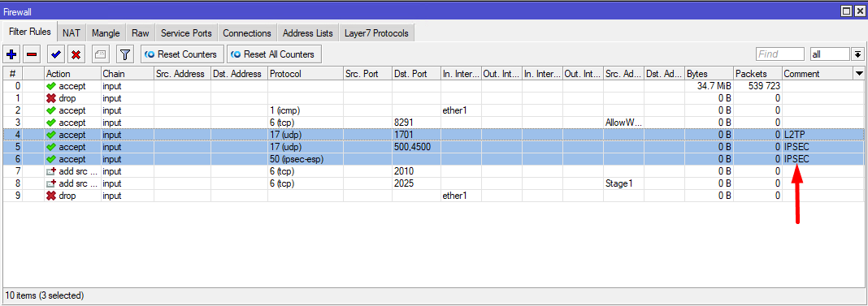The image size is (868, 306).
Task: Sort by the Action column header
Action: click(x=72, y=74)
